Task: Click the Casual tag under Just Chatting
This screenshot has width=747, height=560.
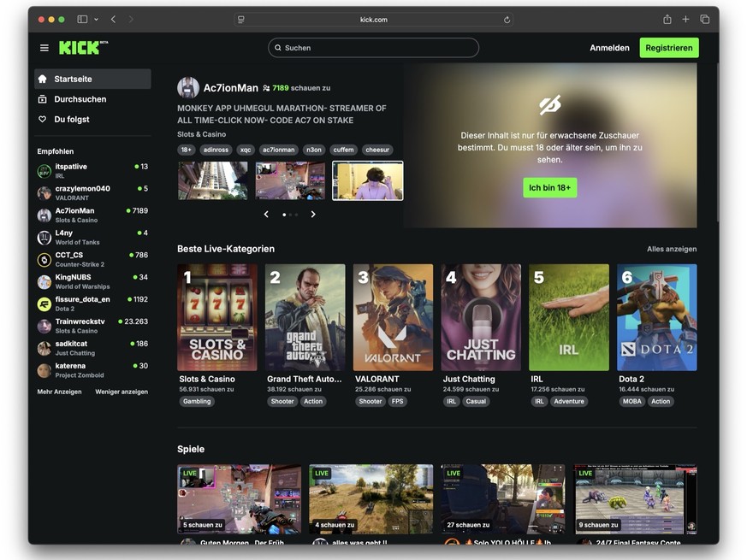Action: (x=476, y=402)
